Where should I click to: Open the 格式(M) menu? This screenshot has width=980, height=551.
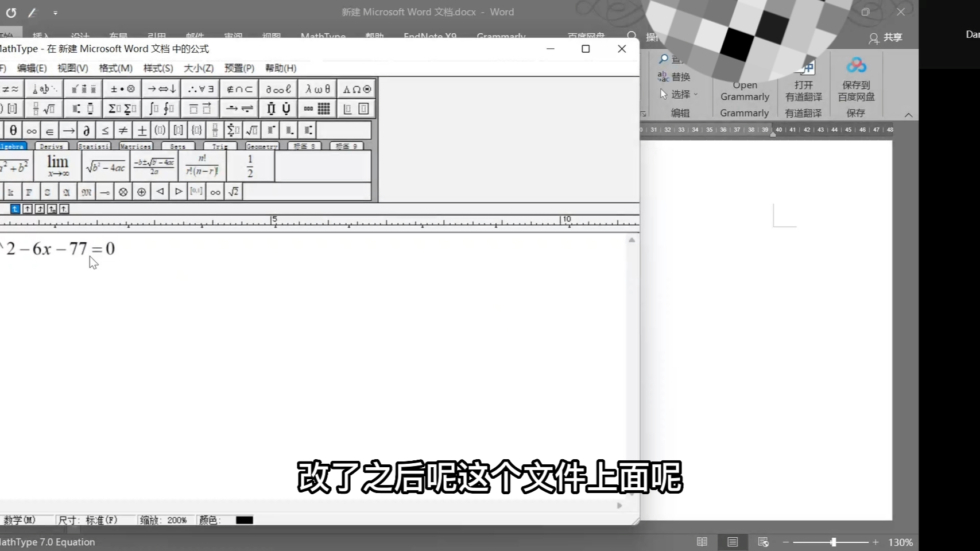click(x=115, y=68)
